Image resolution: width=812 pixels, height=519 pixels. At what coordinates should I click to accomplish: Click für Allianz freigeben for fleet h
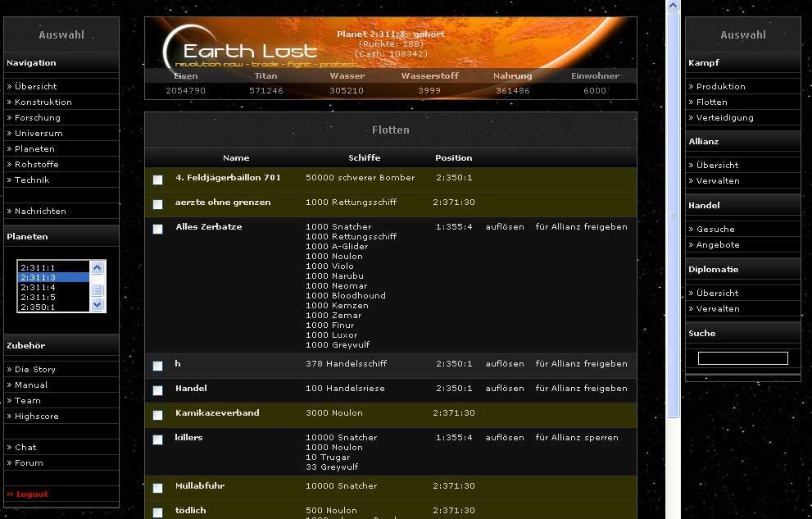[582, 363]
